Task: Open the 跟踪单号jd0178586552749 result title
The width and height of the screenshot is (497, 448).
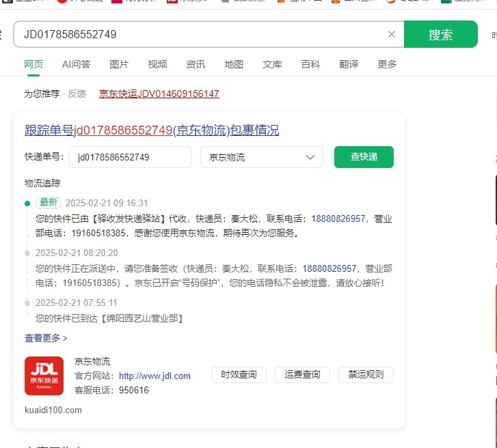Action: pyautogui.click(x=152, y=130)
